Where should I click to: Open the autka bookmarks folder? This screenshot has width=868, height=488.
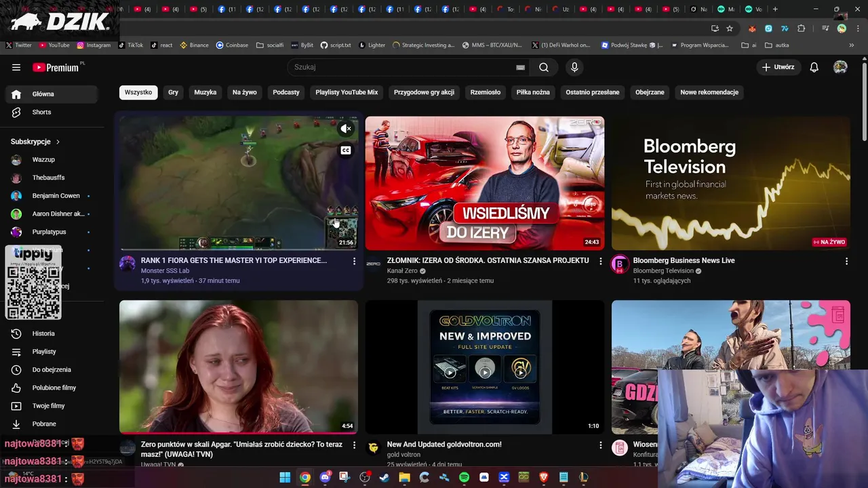pyautogui.click(x=777, y=45)
